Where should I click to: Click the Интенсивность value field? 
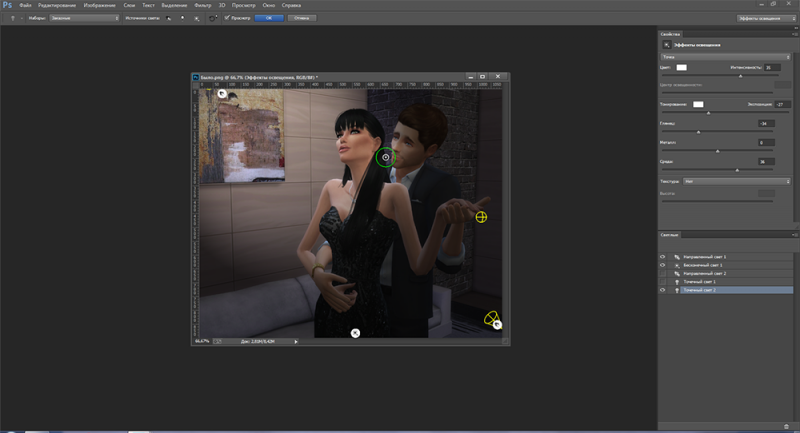click(x=772, y=67)
